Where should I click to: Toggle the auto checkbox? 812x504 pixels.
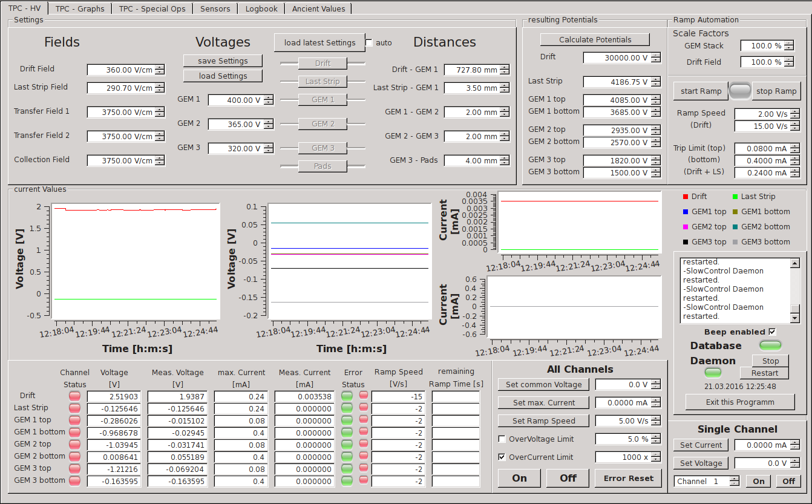pos(369,42)
